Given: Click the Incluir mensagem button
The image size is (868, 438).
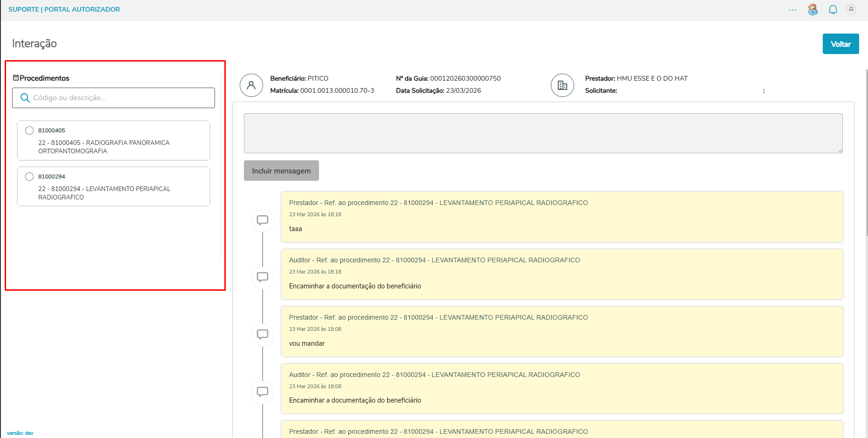Looking at the screenshot, I should (x=281, y=171).
